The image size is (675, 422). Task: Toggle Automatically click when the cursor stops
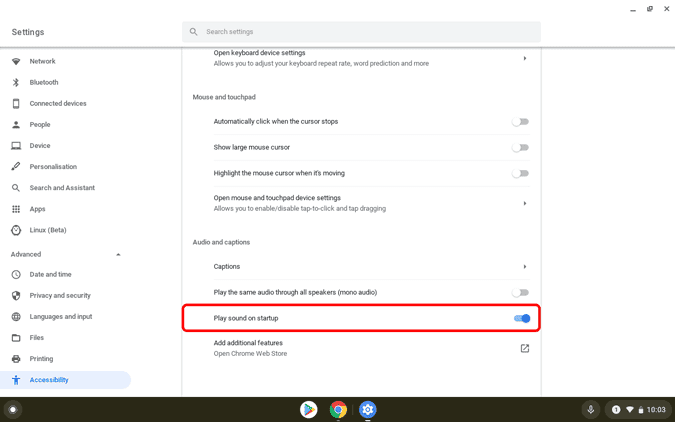click(520, 122)
